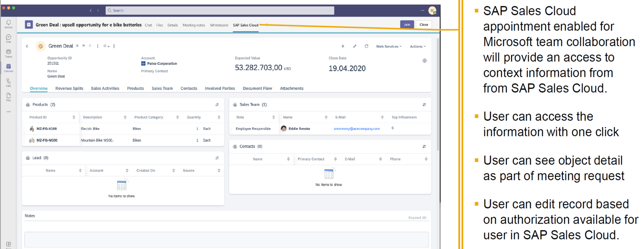
Task: Open Involved Parties tab
Action: (220, 88)
